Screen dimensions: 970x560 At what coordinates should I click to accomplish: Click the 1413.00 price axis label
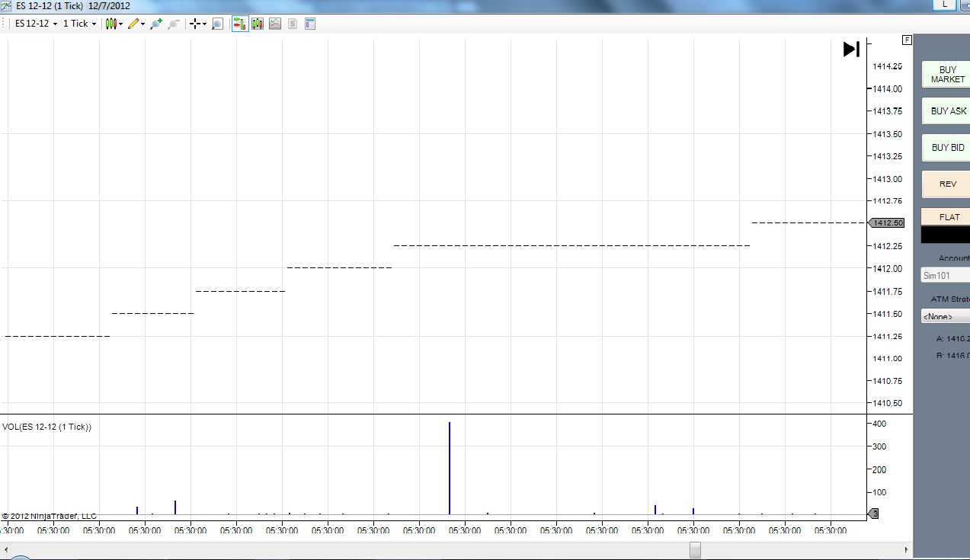pos(887,178)
